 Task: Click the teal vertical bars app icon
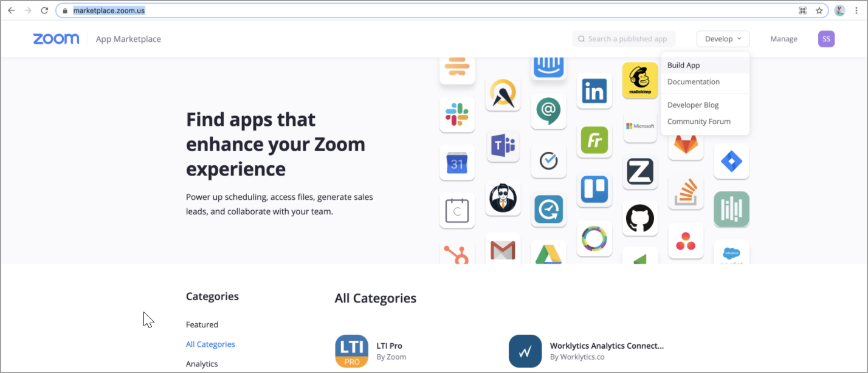[x=731, y=210]
